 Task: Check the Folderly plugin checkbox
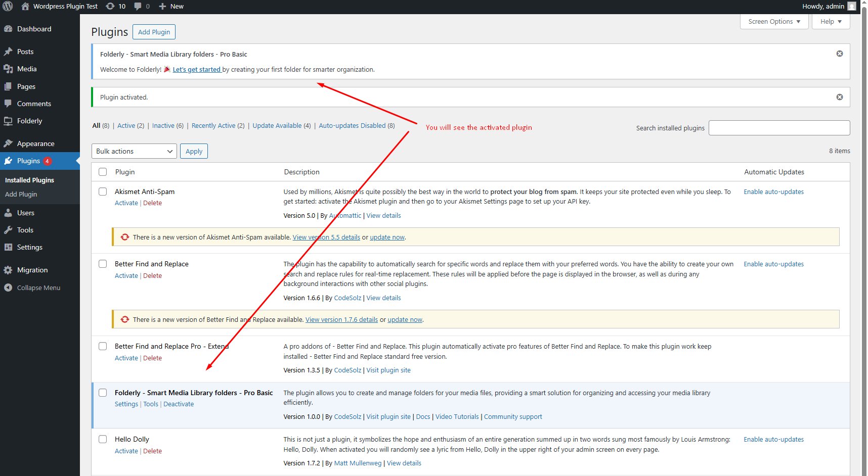click(103, 393)
